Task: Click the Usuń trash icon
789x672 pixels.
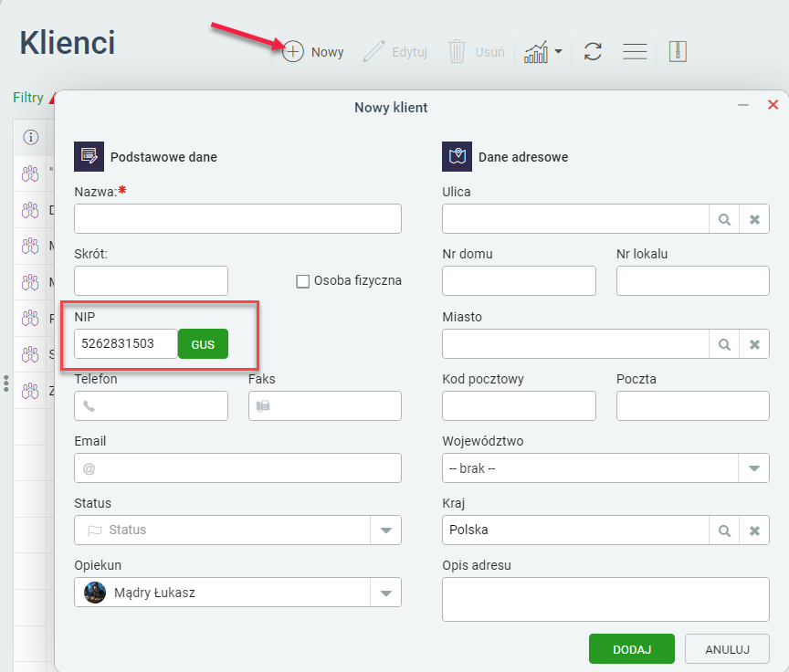Action: (x=457, y=52)
